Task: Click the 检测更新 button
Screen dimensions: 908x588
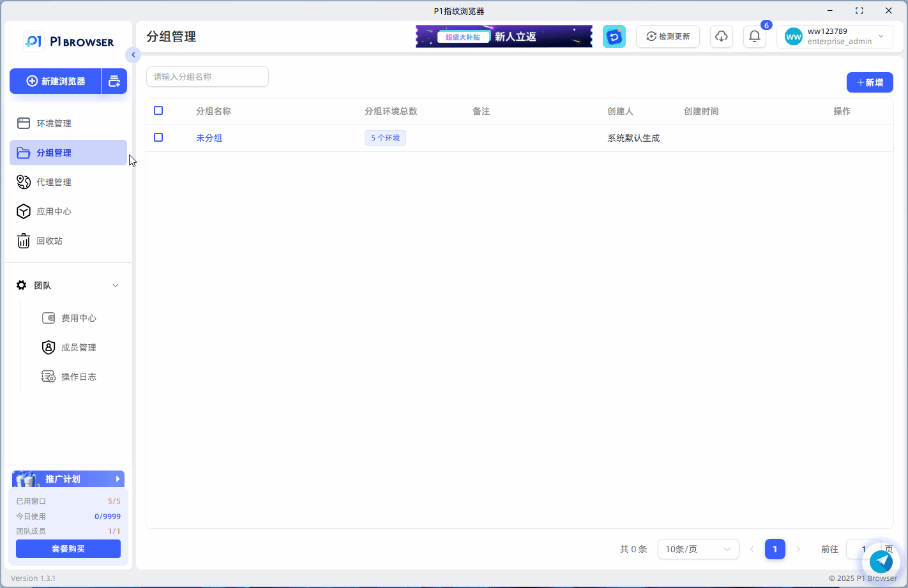Action: 667,36
